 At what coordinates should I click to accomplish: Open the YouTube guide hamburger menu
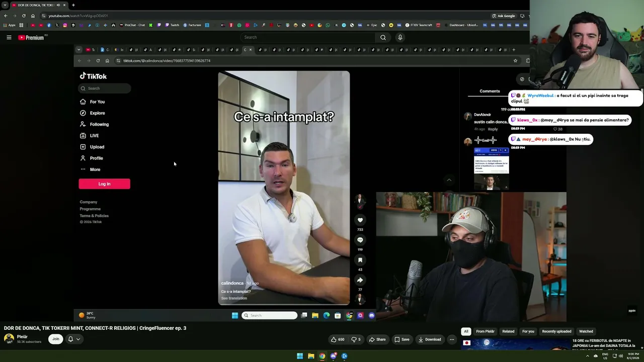pyautogui.click(x=9, y=37)
